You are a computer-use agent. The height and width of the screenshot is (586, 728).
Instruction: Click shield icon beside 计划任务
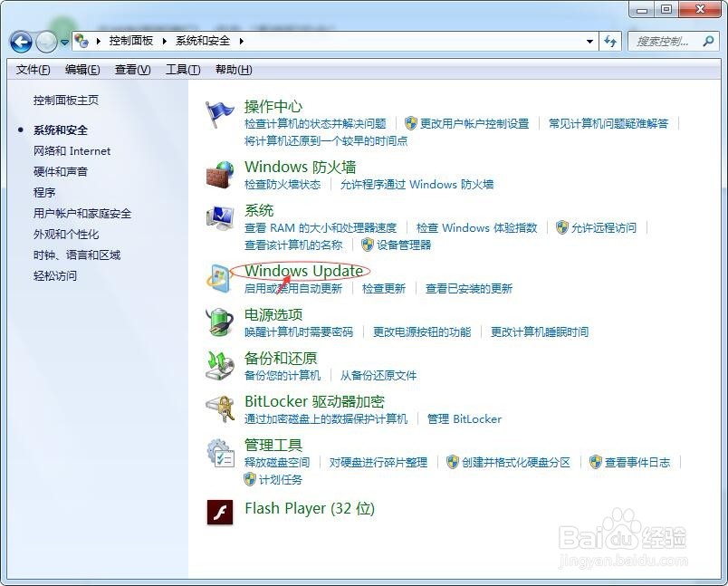250,479
